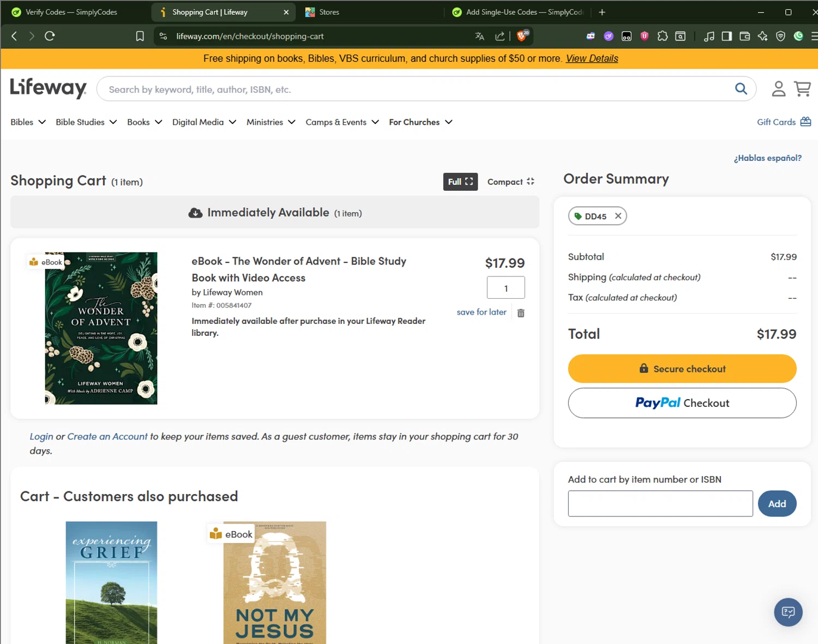
Task: Open the browser main menu icon
Action: [814, 36]
